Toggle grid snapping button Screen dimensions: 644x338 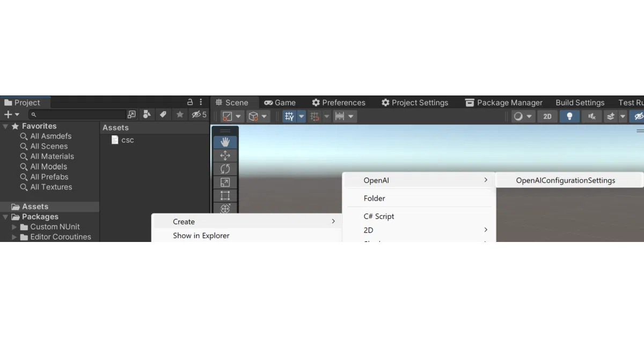(290, 116)
